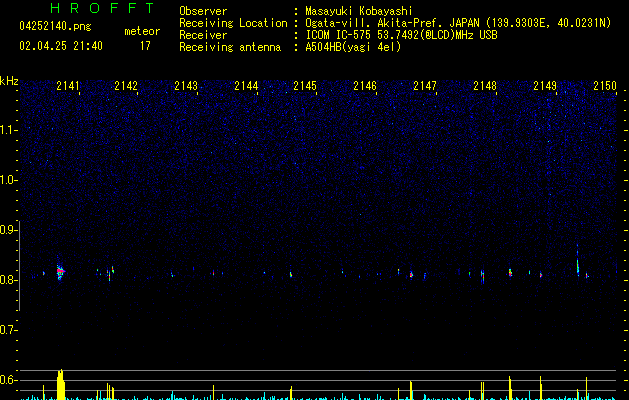Click the 2150 time axis marker

point(605,86)
